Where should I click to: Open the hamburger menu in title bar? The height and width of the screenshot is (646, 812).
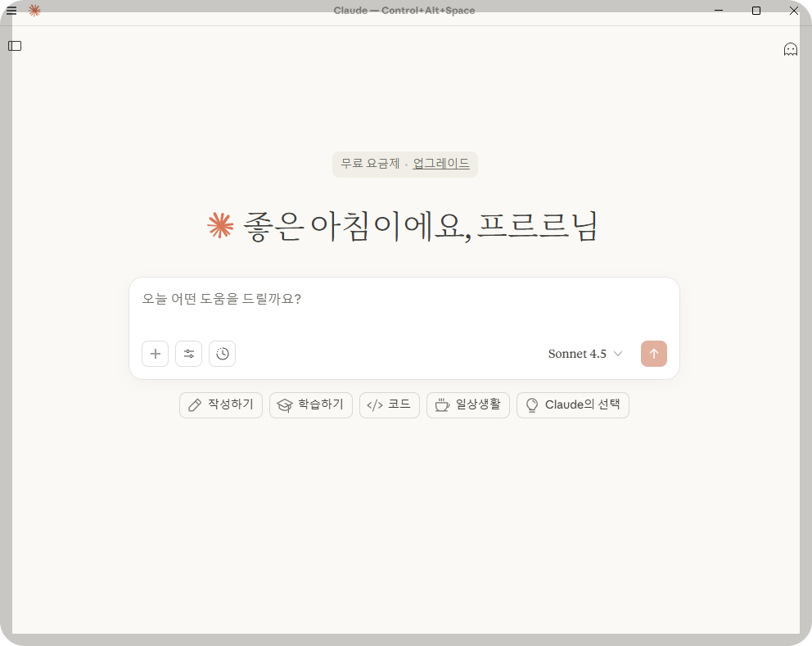(x=11, y=11)
